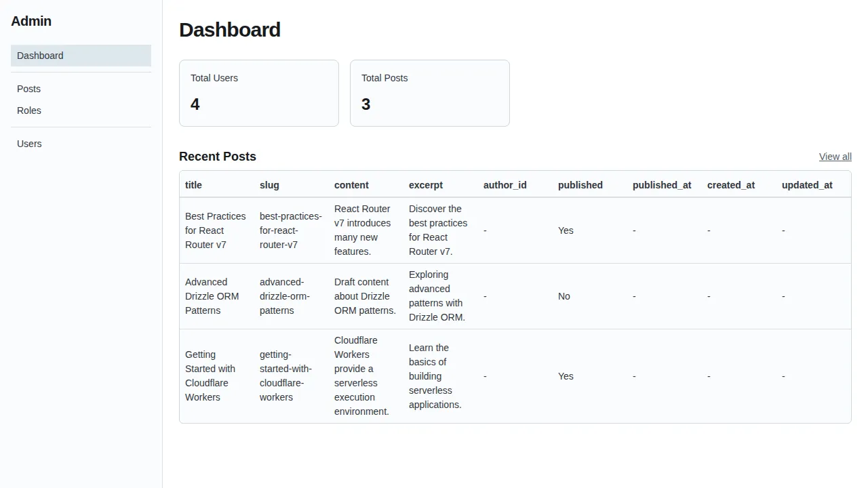The image size is (868, 488).
Task: Open the Total Posts card
Action: [x=429, y=93]
